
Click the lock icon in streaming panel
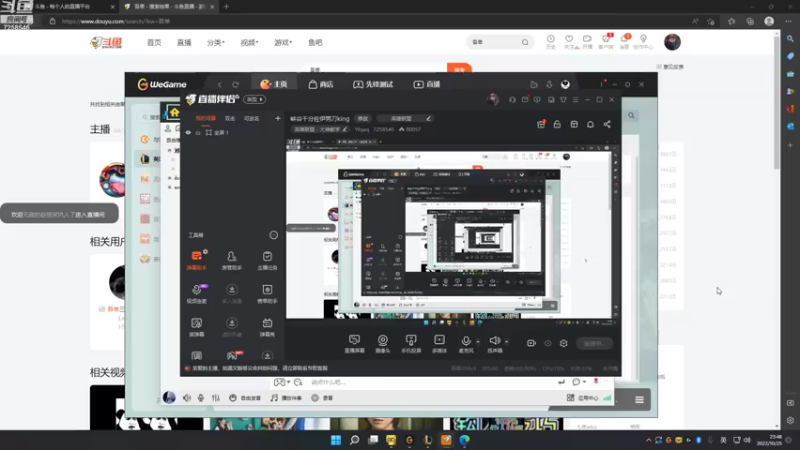[557, 124]
